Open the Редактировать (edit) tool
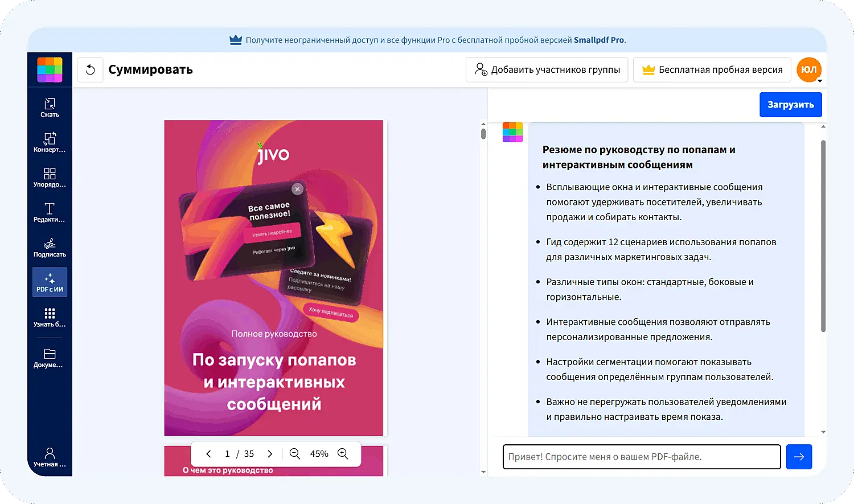Screen dimensions: 854x504 coord(50,212)
